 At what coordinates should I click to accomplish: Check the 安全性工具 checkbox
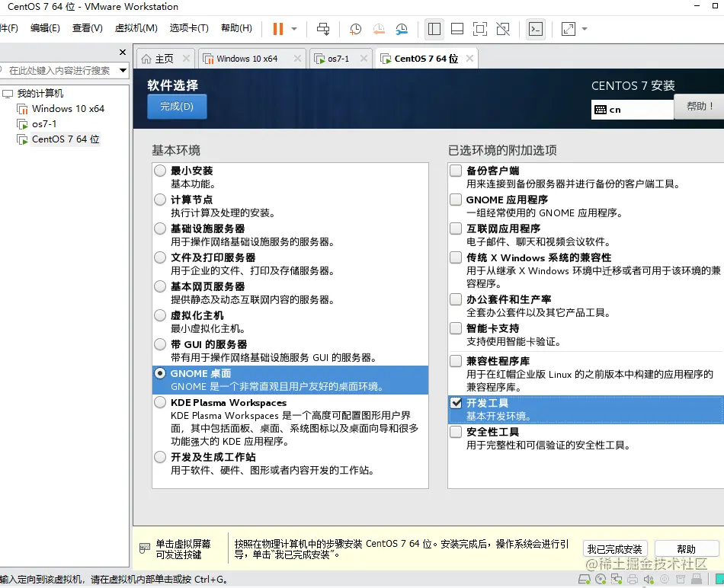coord(456,432)
